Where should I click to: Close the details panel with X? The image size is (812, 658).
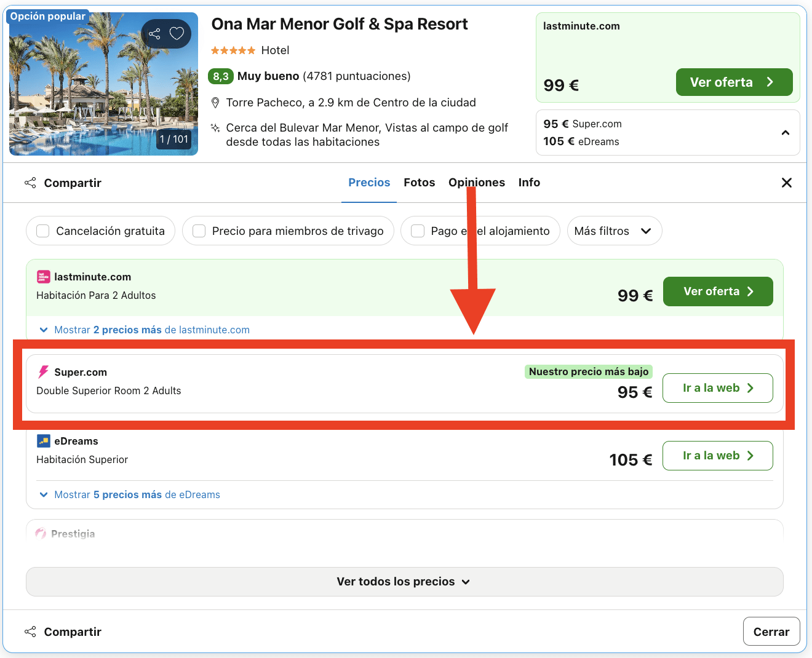(x=786, y=183)
